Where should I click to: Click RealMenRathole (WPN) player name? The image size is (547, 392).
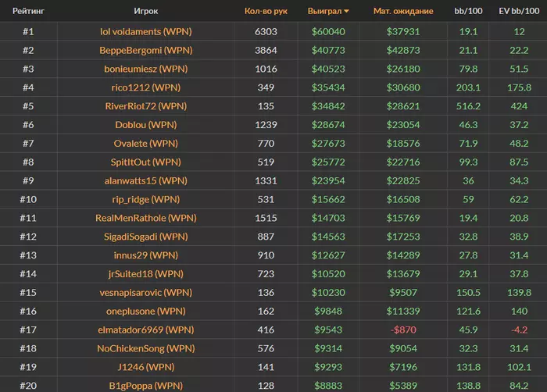146,218
